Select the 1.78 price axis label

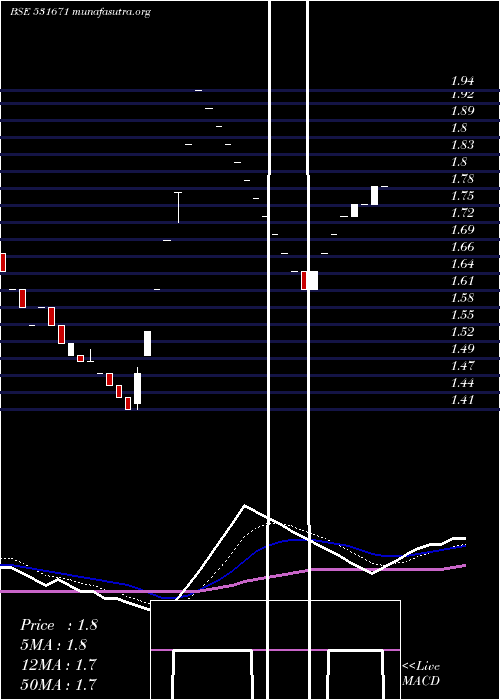[462, 179]
